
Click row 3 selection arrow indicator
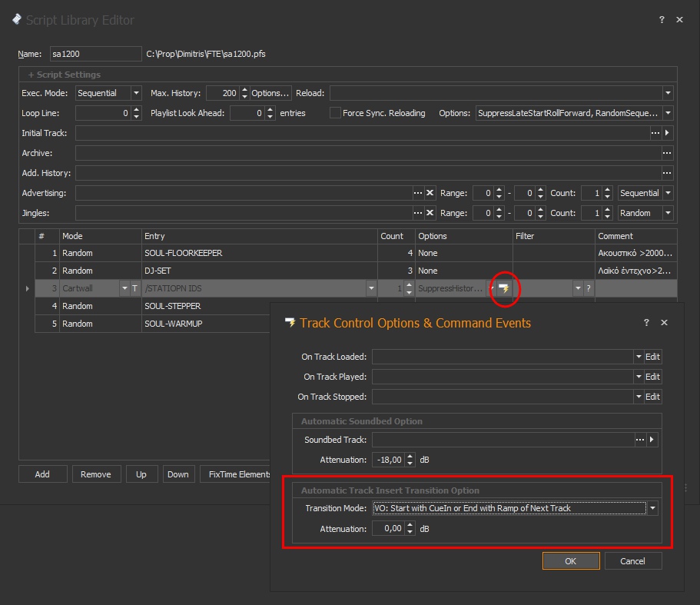27,288
